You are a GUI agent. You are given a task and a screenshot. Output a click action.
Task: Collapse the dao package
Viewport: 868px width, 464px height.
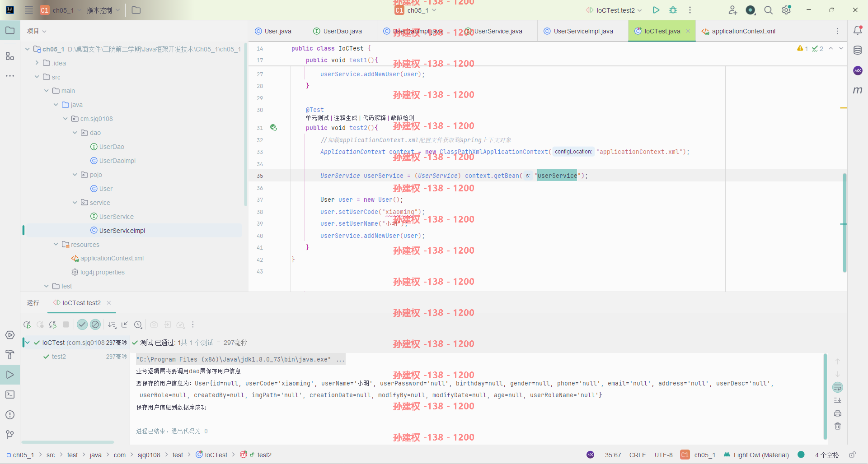click(x=75, y=133)
